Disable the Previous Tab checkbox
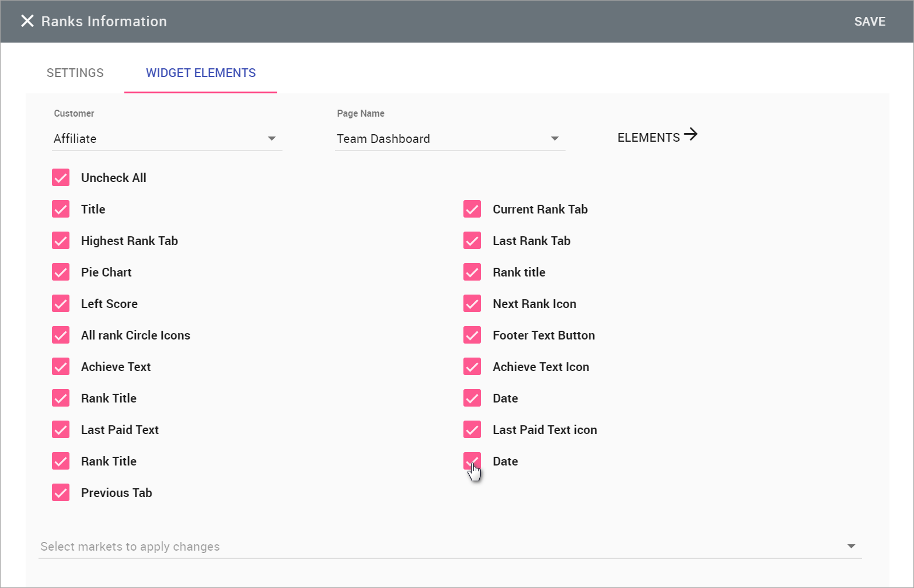Screen dimensions: 914x588 tap(61, 493)
